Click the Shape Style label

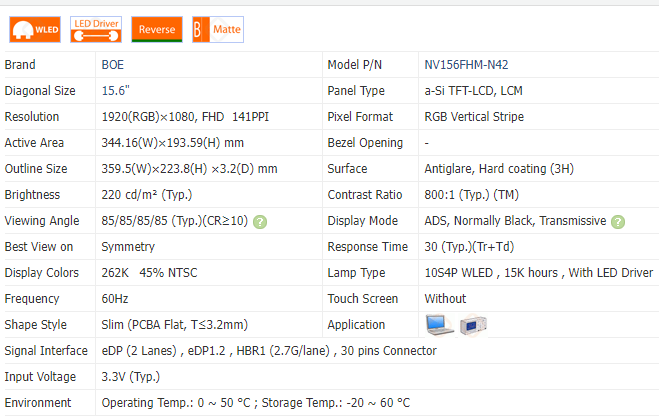(x=36, y=325)
